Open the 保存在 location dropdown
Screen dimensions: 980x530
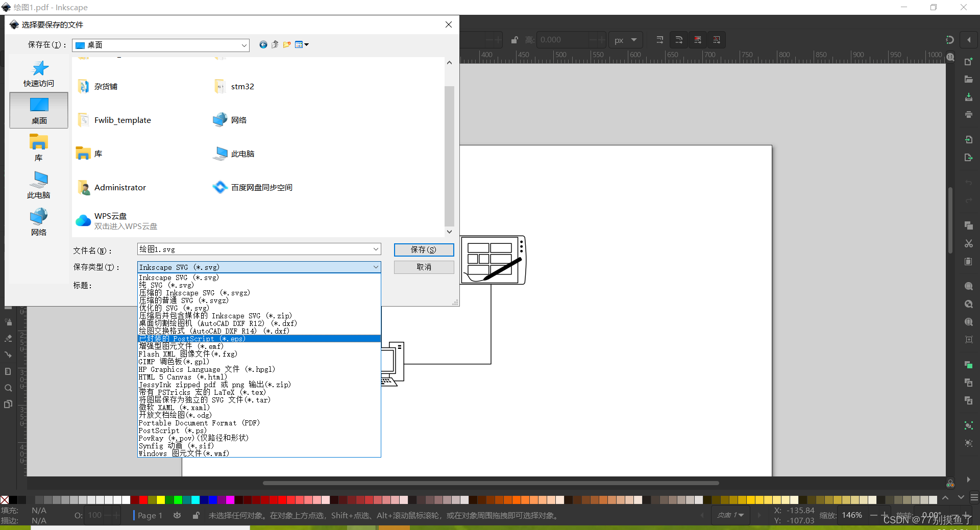tap(244, 45)
